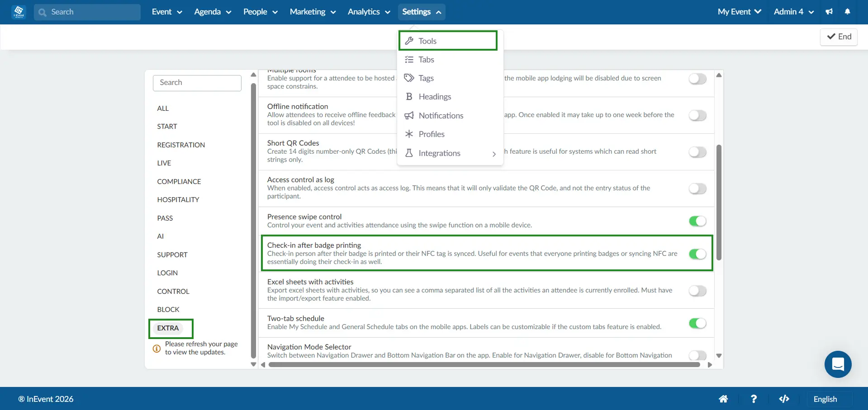This screenshot has height=410, width=868.
Task: Open the AI category
Action: pos(160,236)
